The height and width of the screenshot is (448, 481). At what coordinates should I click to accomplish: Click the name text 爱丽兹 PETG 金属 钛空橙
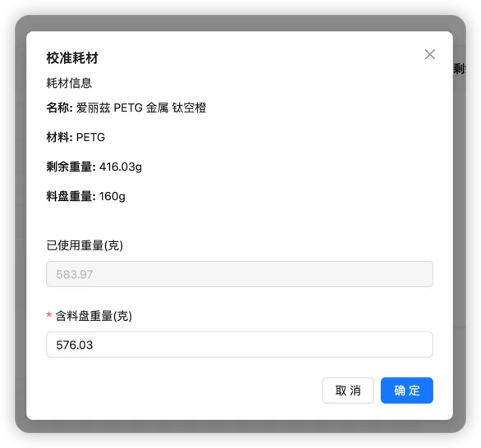pyautogui.click(x=141, y=107)
